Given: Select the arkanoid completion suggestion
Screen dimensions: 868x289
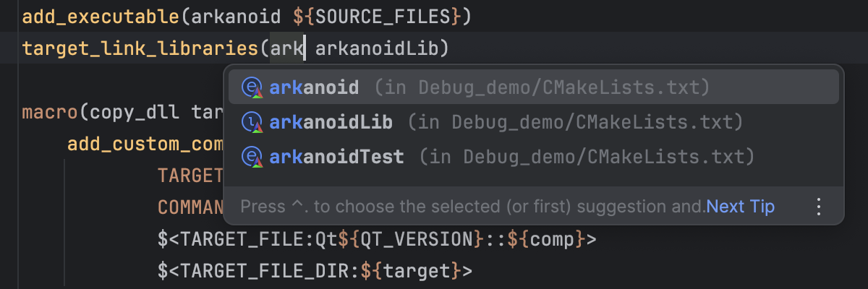Looking at the screenshot, I should 314,87.
